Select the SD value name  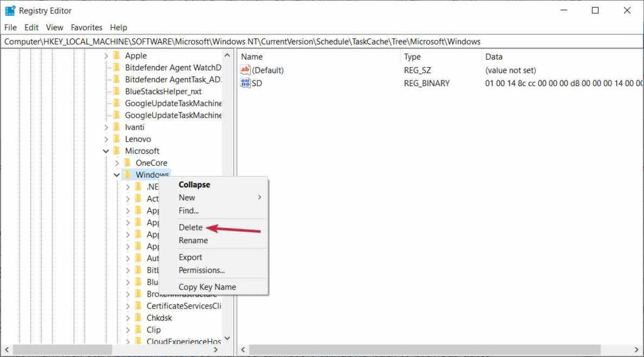pyautogui.click(x=257, y=84)
